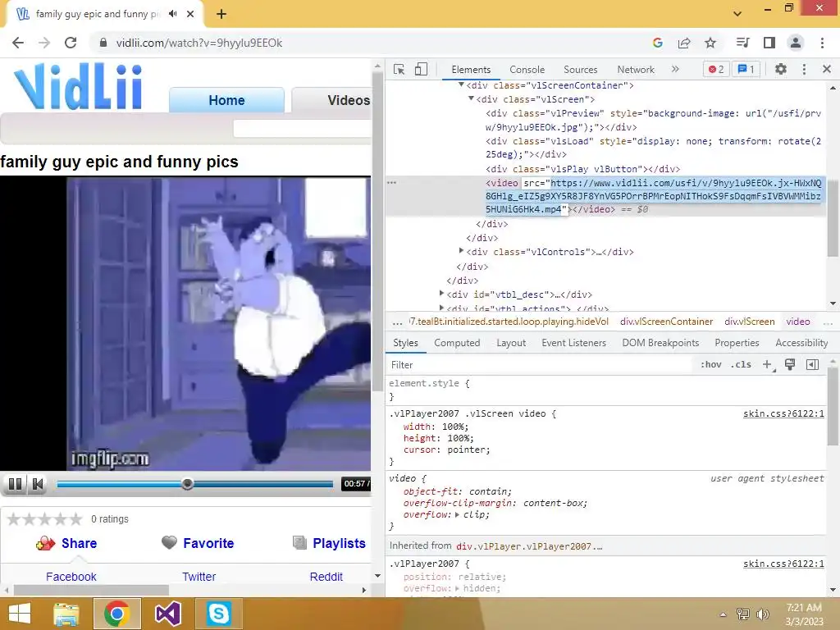Open the Playlists button
Image resolution: width=840 pixels, height=630 pixels.
click(329, 543)
